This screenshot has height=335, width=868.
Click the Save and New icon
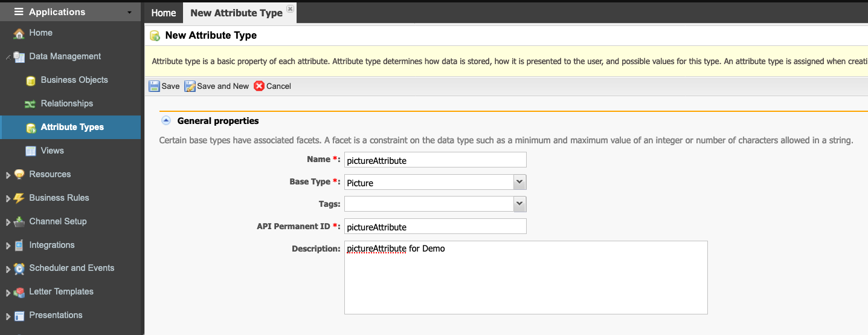[x=190, y=86]
